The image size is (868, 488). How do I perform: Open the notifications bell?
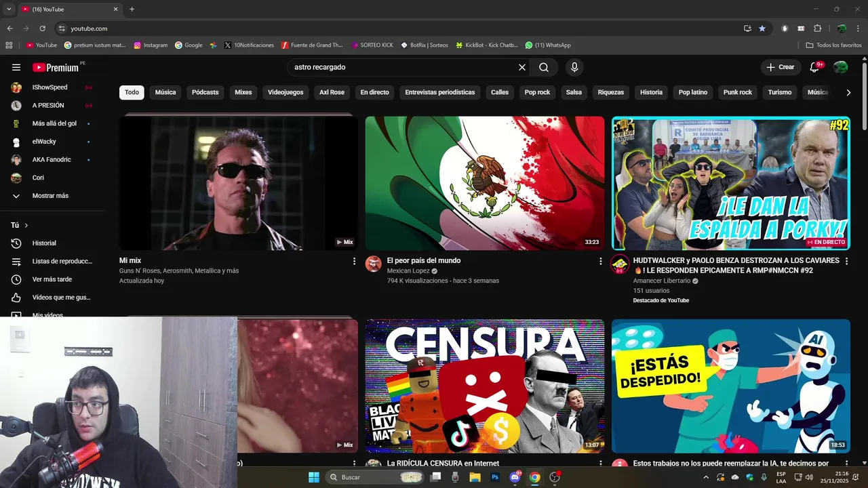click(x=815, y=67)
